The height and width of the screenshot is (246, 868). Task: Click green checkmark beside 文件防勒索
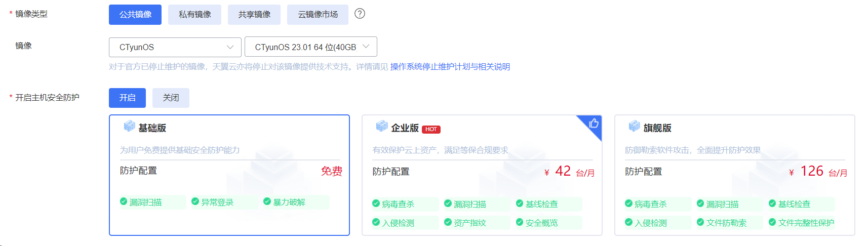tap(700, 222)
